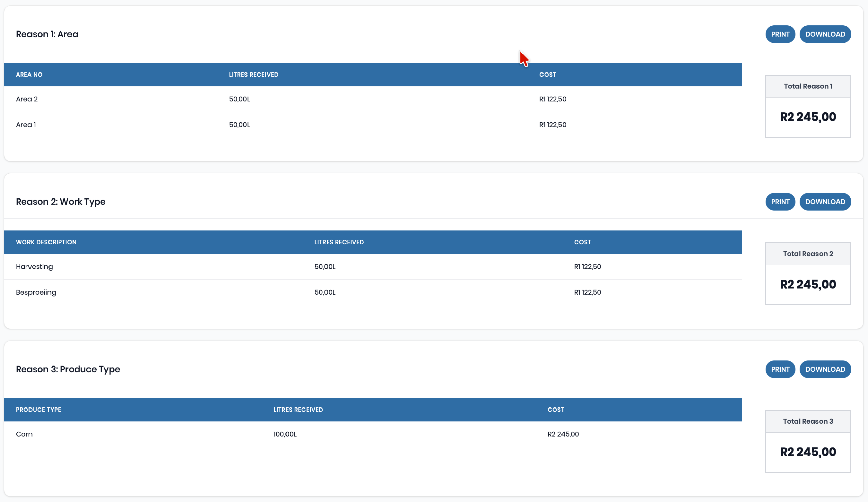Print the Reason 2: Work Type report

point(780,202)
